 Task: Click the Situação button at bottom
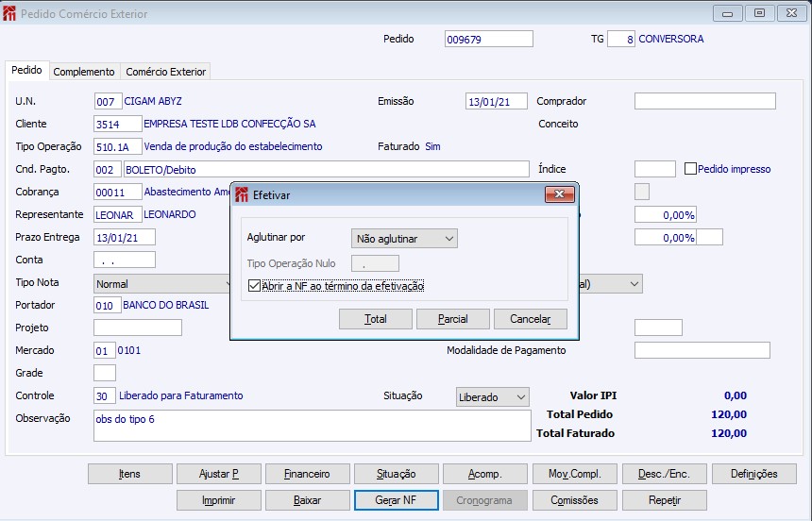click(x=397, y=474)
